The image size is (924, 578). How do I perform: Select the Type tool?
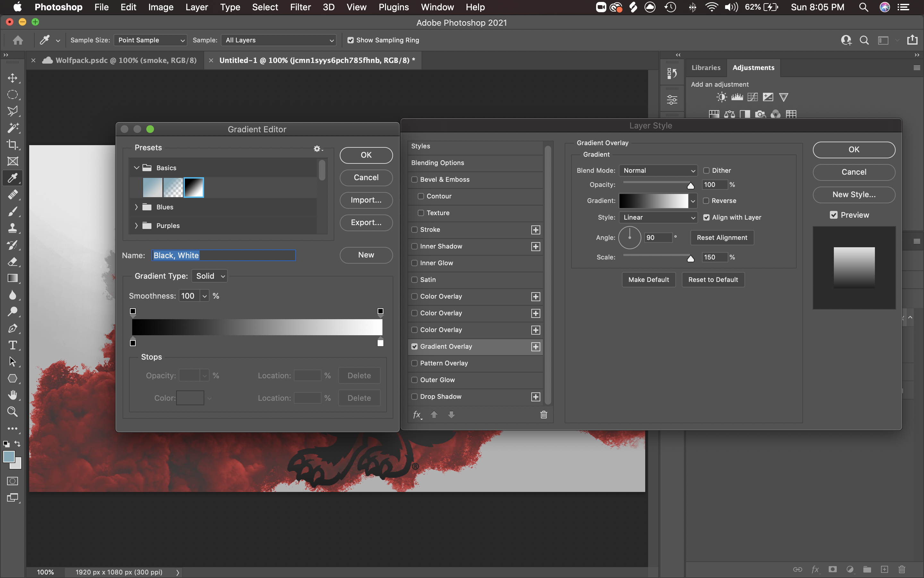tap(13, 345)
